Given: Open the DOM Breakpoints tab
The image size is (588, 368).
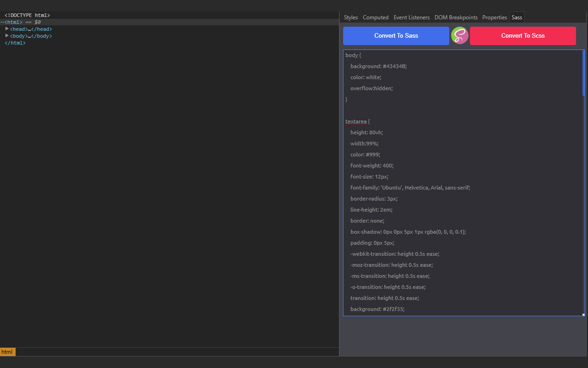Looking at the screenshot, I should pyautogui.click(x=456, y=17).
